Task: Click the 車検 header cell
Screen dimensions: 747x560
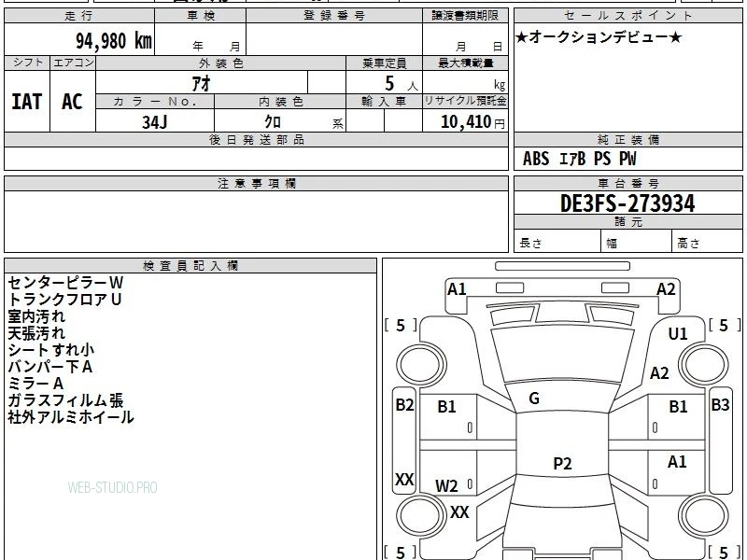Action: point(201,16)
